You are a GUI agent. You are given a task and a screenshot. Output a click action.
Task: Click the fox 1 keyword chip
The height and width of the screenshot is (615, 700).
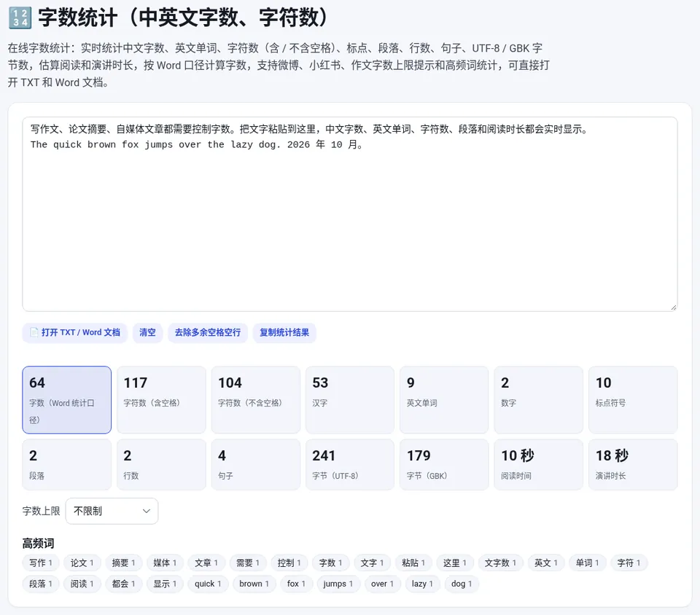[x=297, y=584]
